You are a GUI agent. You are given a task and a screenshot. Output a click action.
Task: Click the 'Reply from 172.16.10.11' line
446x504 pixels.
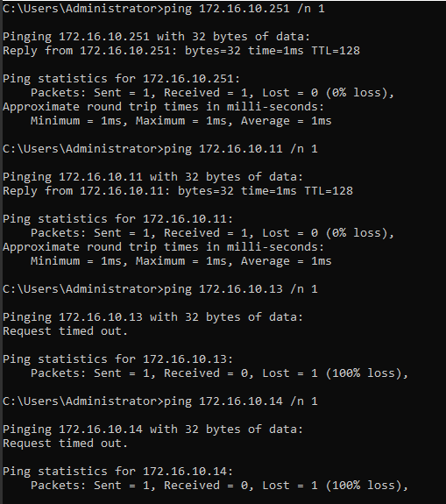(x=178, y=191)
